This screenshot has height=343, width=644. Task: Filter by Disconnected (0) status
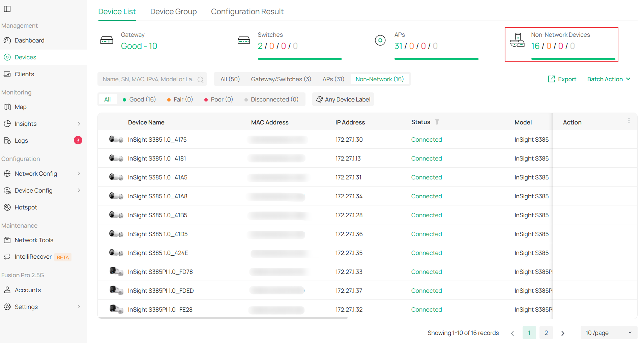tap(271, 100)
